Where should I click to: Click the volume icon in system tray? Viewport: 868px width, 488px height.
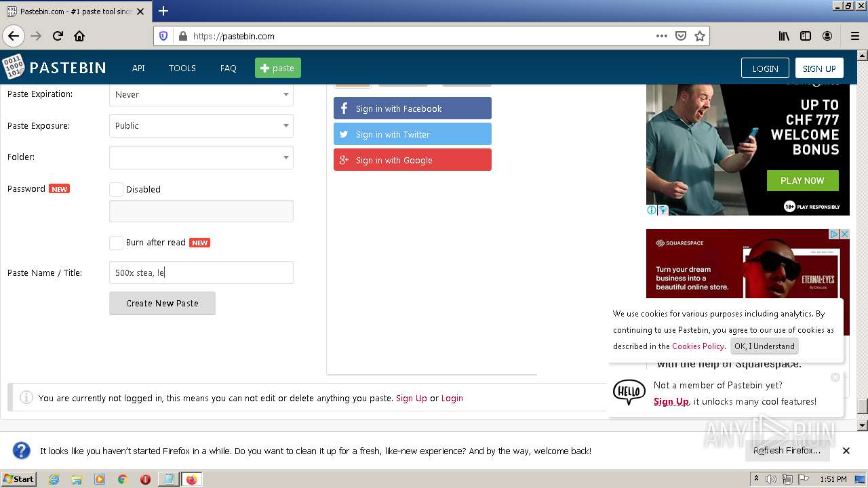click(771, 479)
